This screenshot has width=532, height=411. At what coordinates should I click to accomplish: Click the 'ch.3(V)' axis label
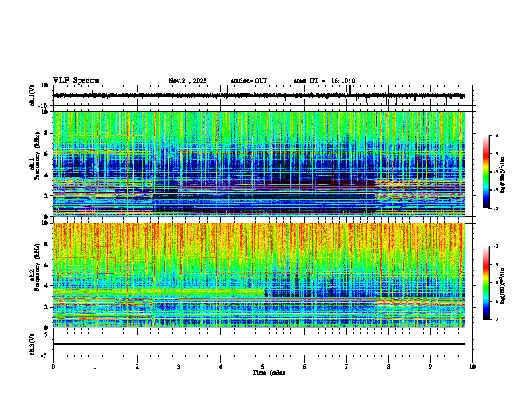coord(32,345)
